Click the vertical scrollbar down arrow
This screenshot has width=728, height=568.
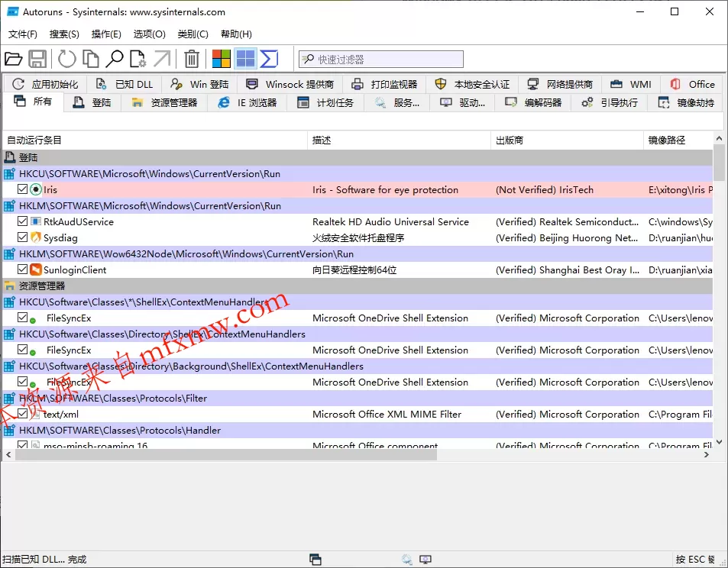pos(719,442)
